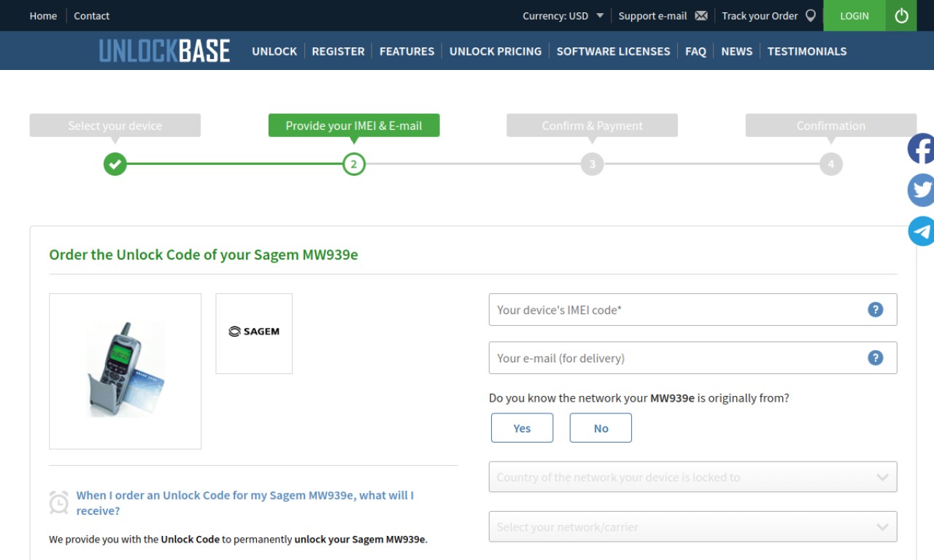
Task: Click the alarm clock icon beside the question
Action: click(59, 502)
